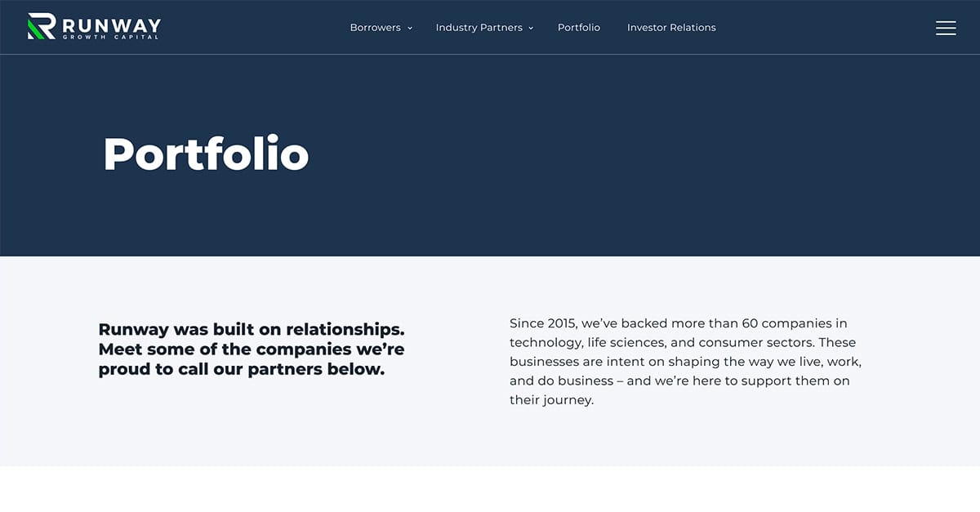Image resolution: width=980 pixels, height=512 pixels.
Task: Click the chevron beside Industry Partners
Action: [531, 27]
